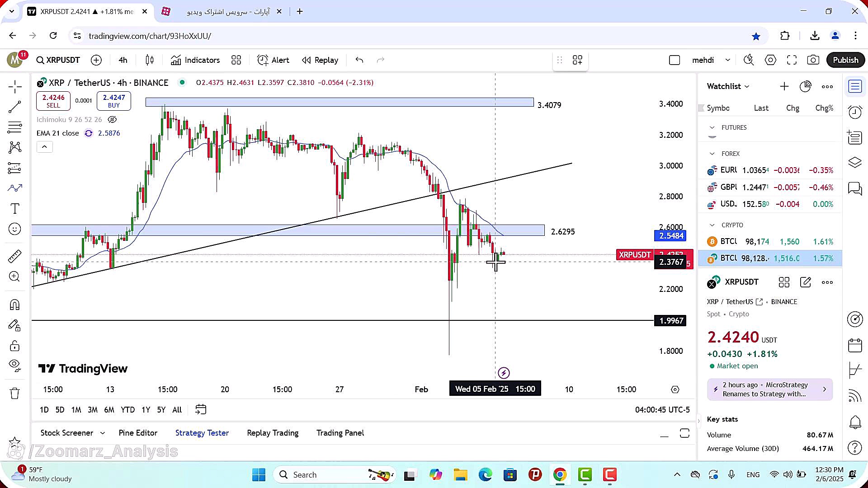Add a symbol to the watchlist
This screenshot has height=488, width=868.
pos(784,86)
